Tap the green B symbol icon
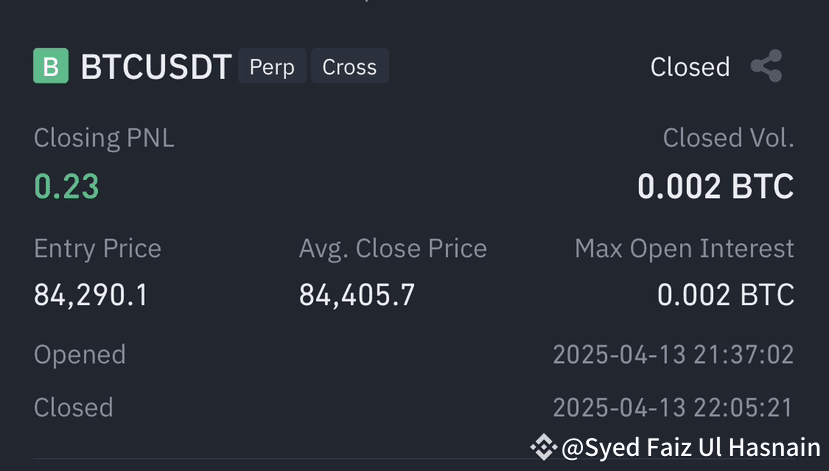This screenshot has height=471, width=829. tap(51, 66)
